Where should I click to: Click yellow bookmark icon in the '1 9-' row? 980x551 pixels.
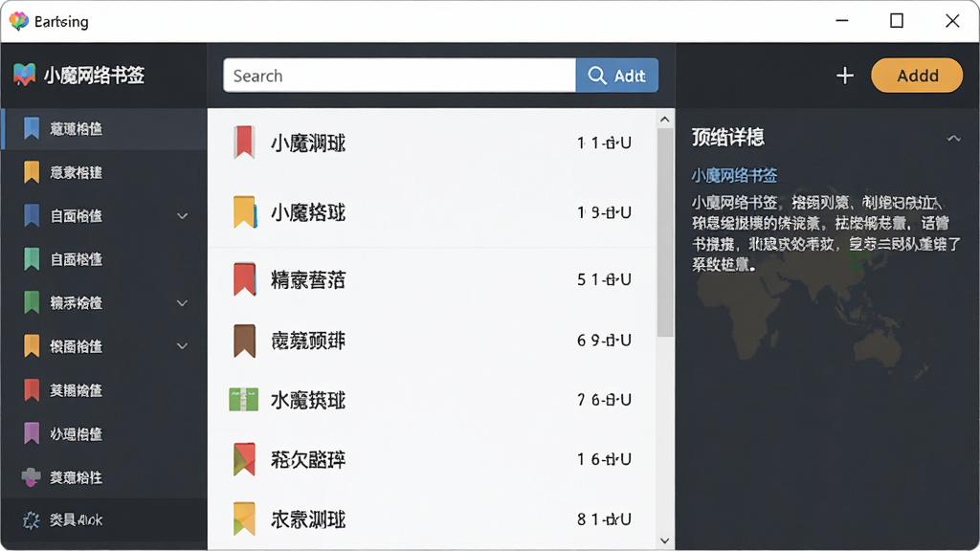[244, 211]
